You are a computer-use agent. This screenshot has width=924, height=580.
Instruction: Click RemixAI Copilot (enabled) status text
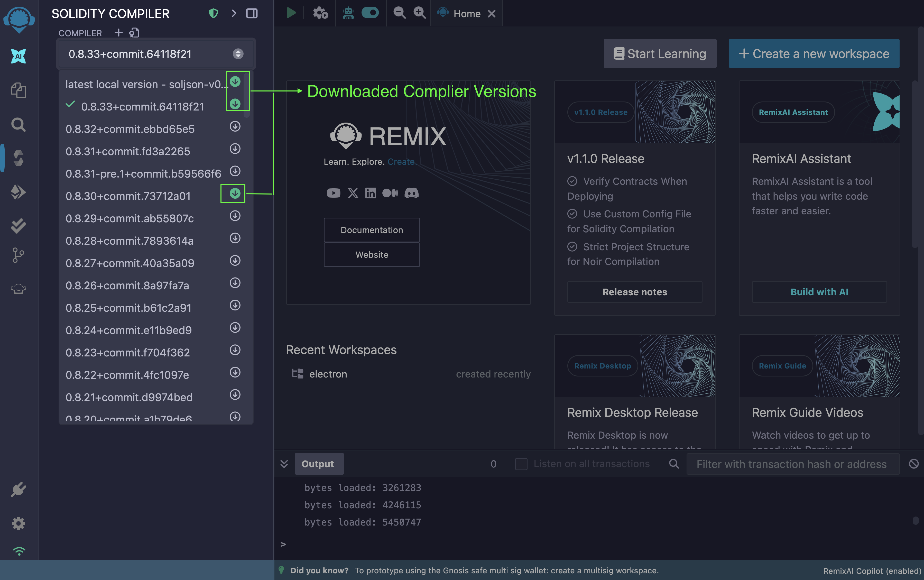tap(872, 571)
